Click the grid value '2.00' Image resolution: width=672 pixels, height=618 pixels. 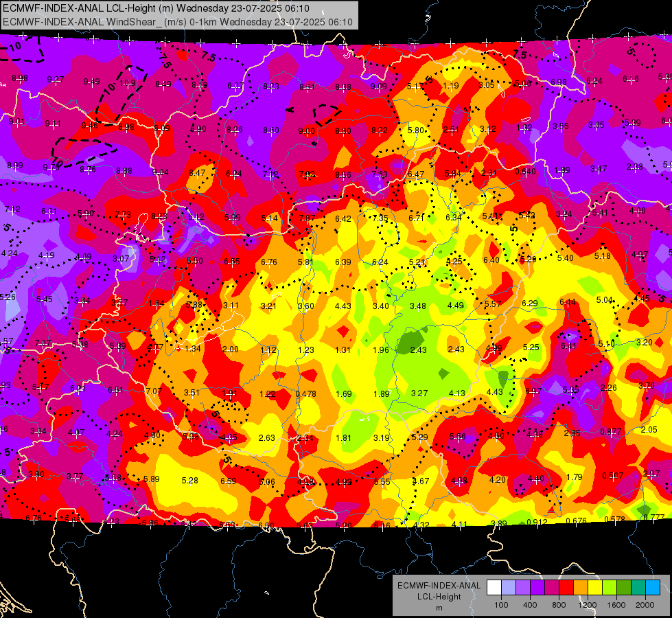(x=230, y=349)
